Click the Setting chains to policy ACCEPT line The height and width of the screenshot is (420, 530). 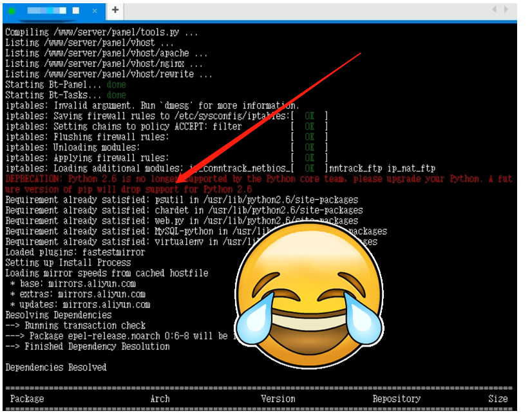coord(166,126)
